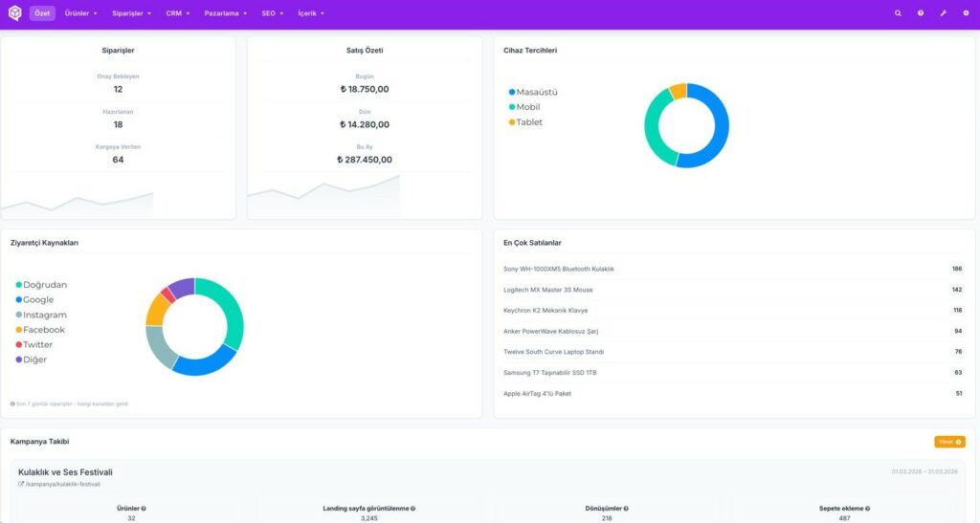Click the info icon beside Dönüşümler metric
This screenshot has width=980, height=523.
[x=626, y=509]
